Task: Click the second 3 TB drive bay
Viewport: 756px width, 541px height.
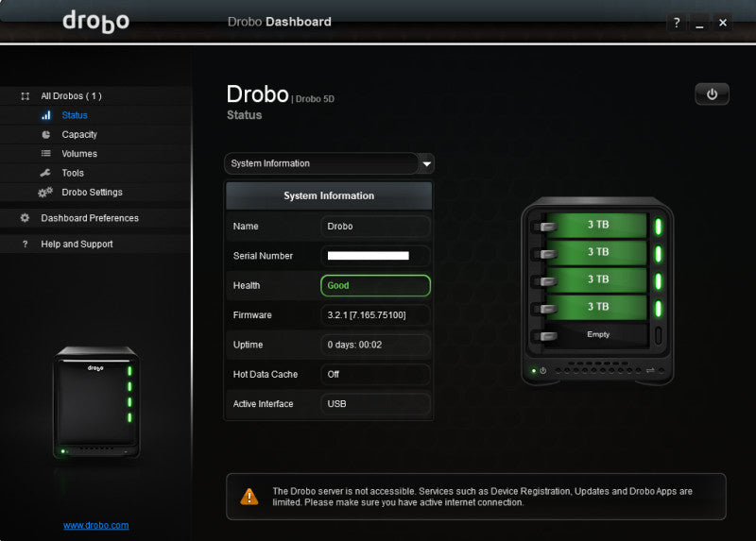Action: click(x=597, y=252)
